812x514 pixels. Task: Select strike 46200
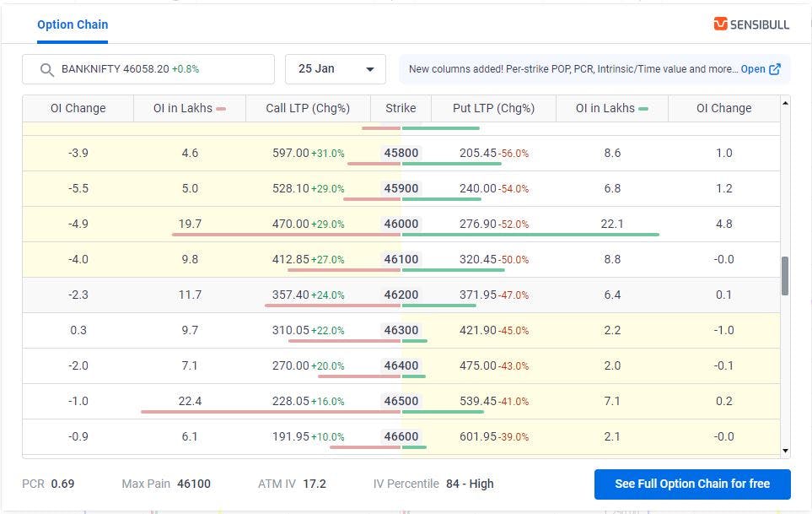(x=401, y=295)
